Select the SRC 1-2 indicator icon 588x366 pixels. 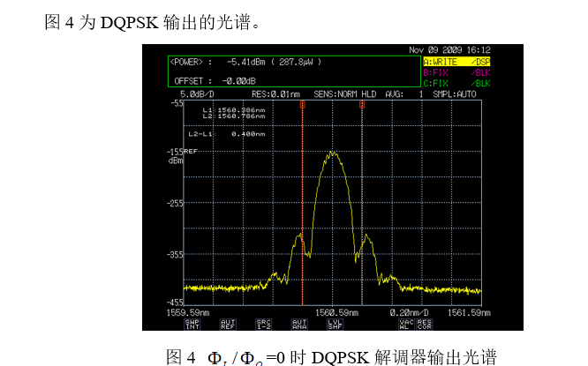[264, 325]
